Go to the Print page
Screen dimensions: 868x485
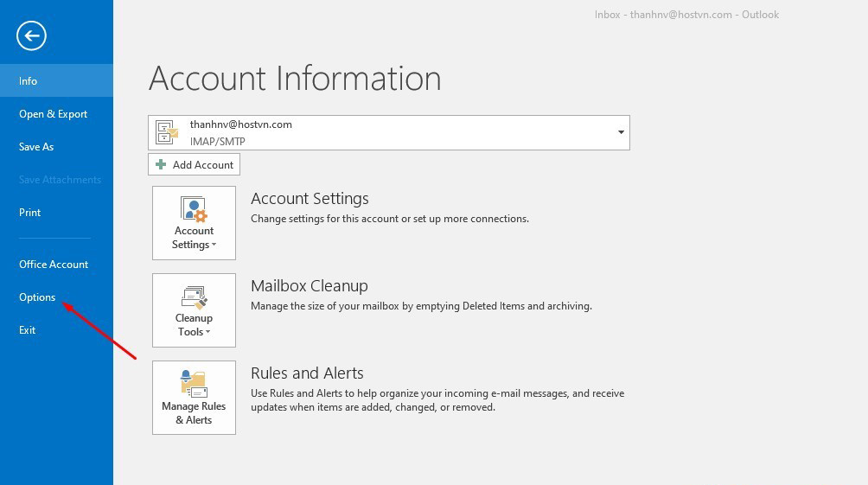coord(30,212)
